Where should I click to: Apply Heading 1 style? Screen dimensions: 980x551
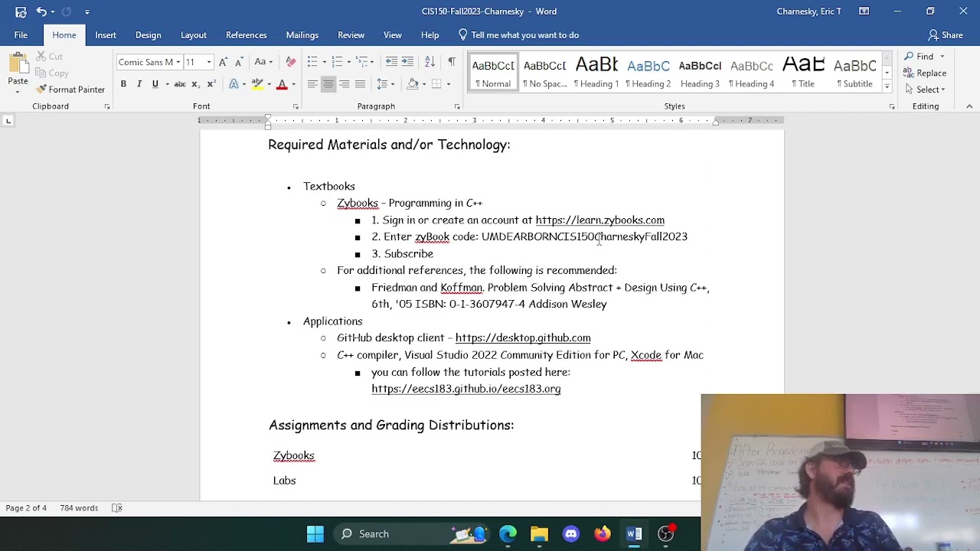tap(596, 72)
